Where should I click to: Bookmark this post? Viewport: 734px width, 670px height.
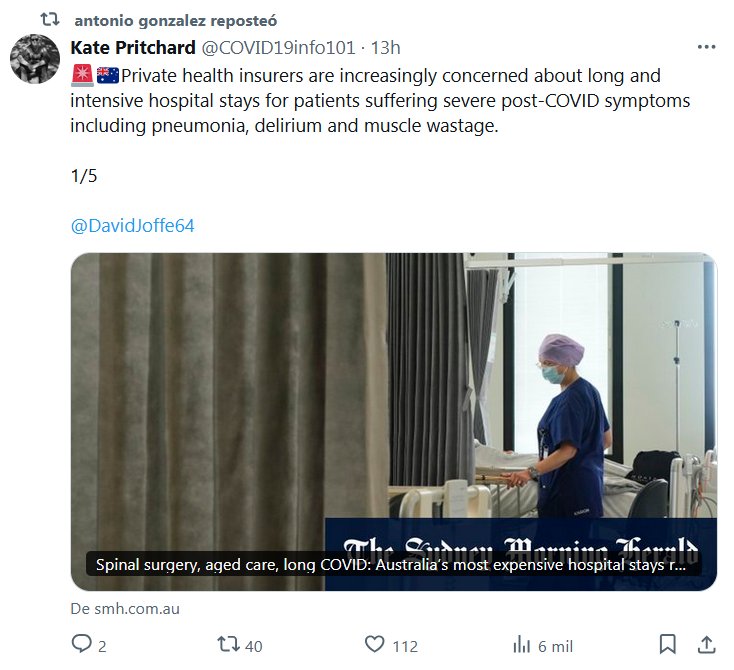point(668,645)
